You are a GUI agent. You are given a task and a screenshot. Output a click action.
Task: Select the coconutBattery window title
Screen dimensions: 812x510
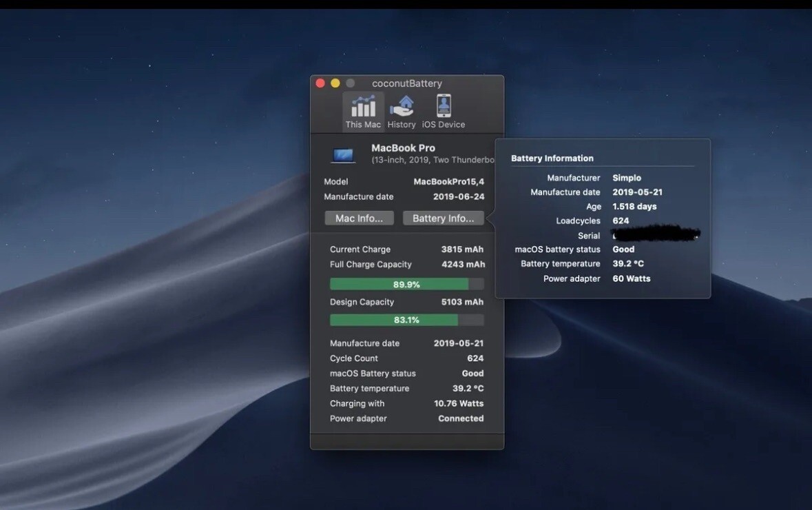click(407, 83)
